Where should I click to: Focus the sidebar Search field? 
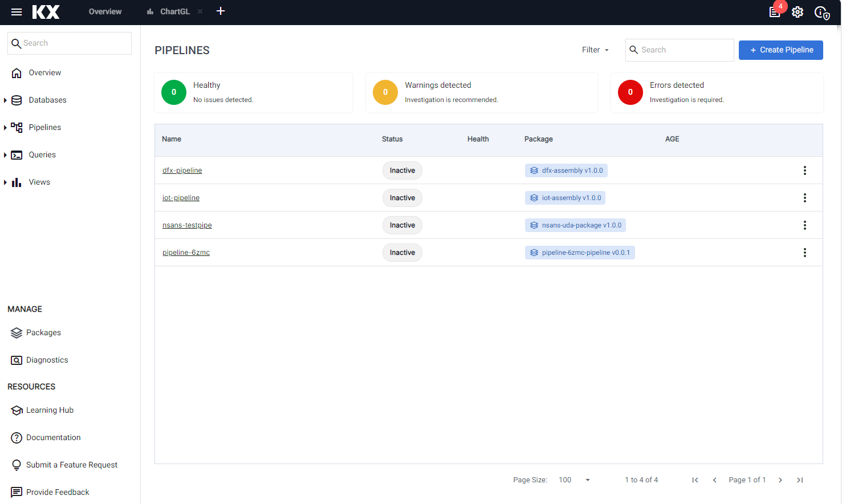70,43
